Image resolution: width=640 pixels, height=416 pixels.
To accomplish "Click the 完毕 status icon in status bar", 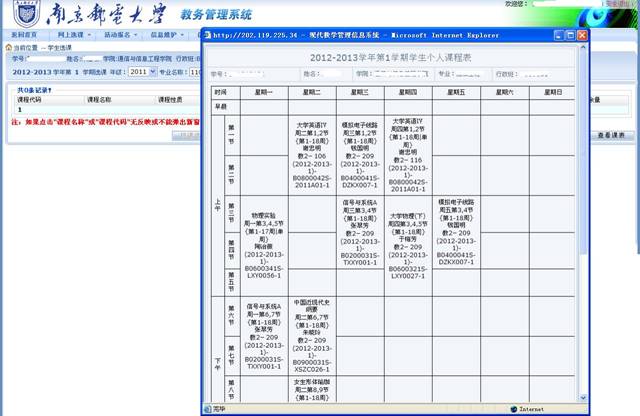I will (206, 409).
